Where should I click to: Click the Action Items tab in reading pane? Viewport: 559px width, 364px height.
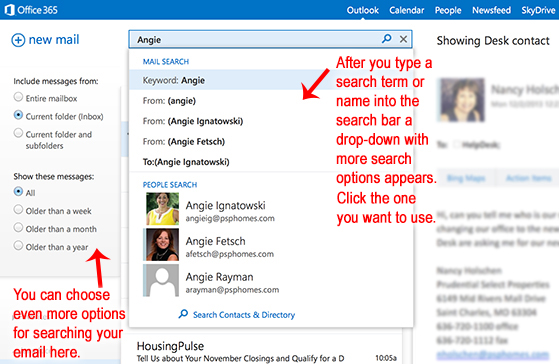click(528, 178)
